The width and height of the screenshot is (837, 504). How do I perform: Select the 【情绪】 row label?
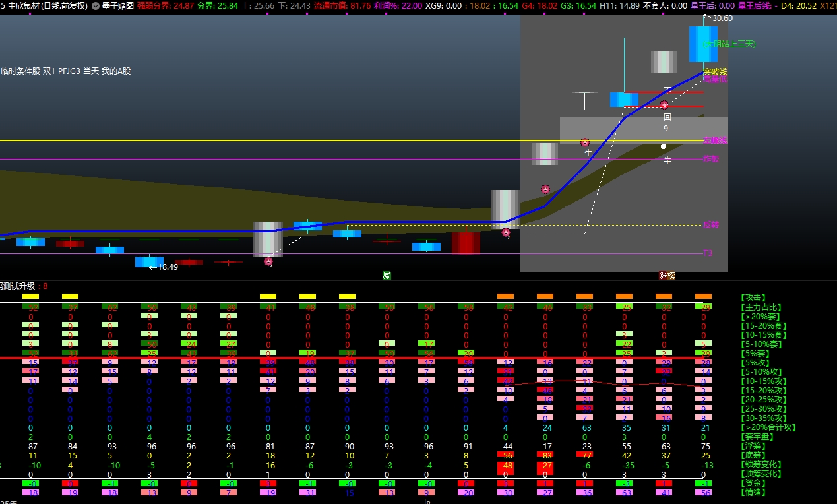coord(752,493)
